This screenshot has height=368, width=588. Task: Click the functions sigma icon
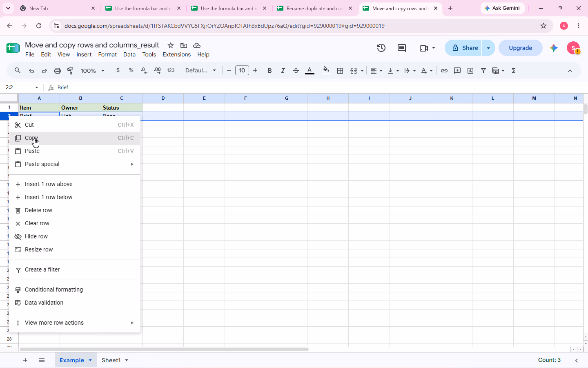[x=514, y=71]
